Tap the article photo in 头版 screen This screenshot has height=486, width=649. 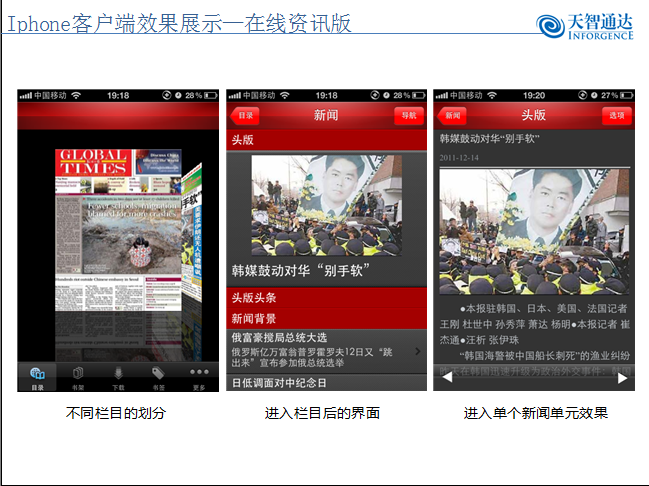pyautogui.click(x=534, y=232)
